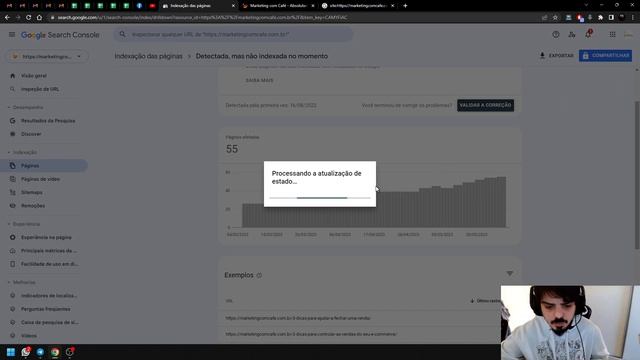Click the EXPORTAR button
The width and height of the screenshot is (640, 360).
(557, 56)
